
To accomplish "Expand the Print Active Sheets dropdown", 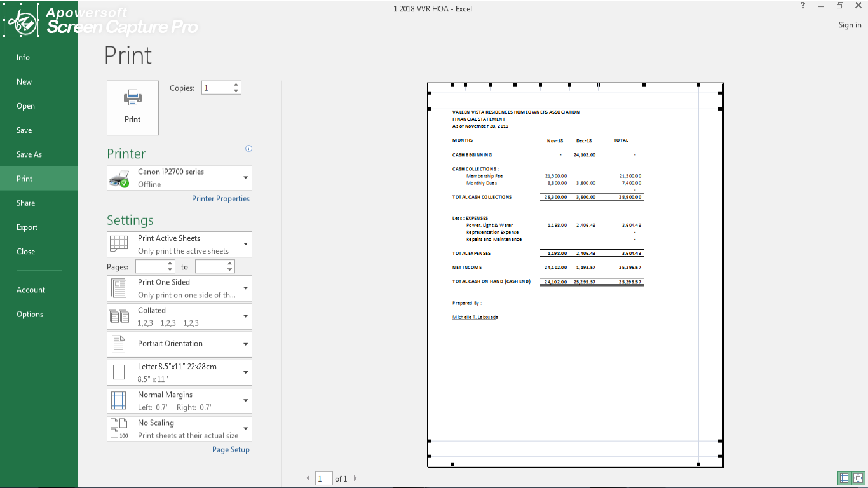I will click(179, 245).
